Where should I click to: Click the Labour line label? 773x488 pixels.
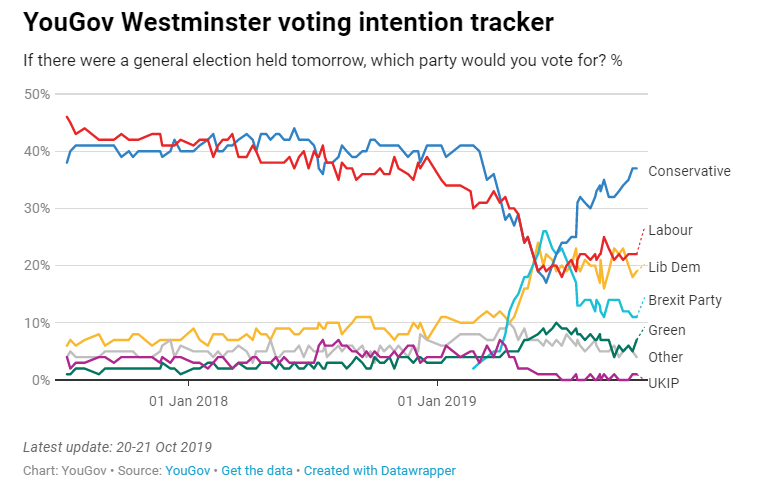pyautogui.click(x=670, y=230)
